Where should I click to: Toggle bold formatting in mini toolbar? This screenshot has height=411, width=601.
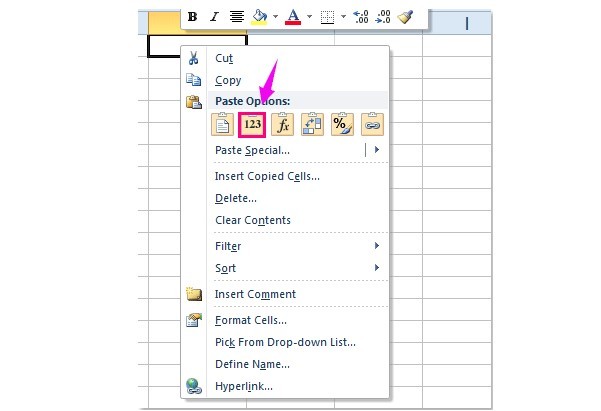click(192, 17)
